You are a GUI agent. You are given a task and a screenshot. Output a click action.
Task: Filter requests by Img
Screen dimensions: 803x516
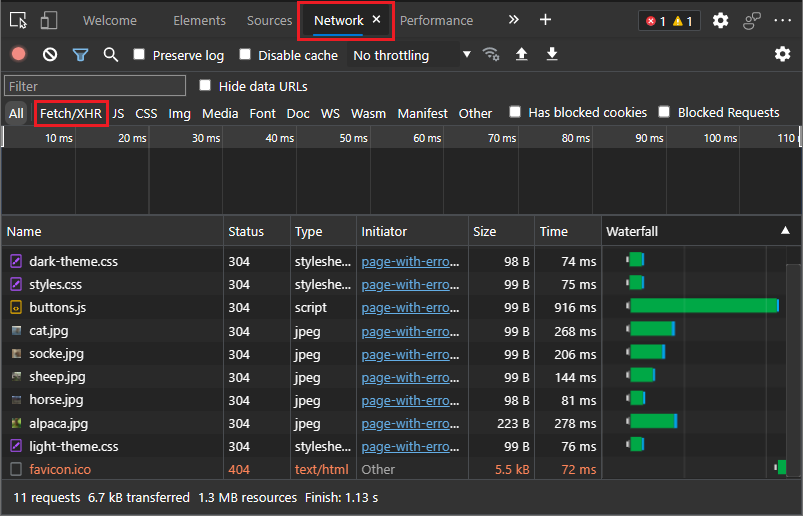(179, 113)
